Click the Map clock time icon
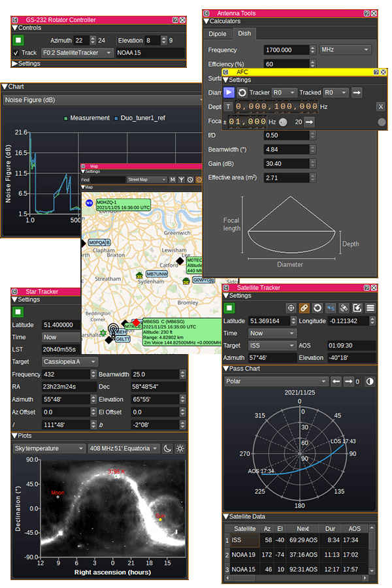 tap(190, 180)
